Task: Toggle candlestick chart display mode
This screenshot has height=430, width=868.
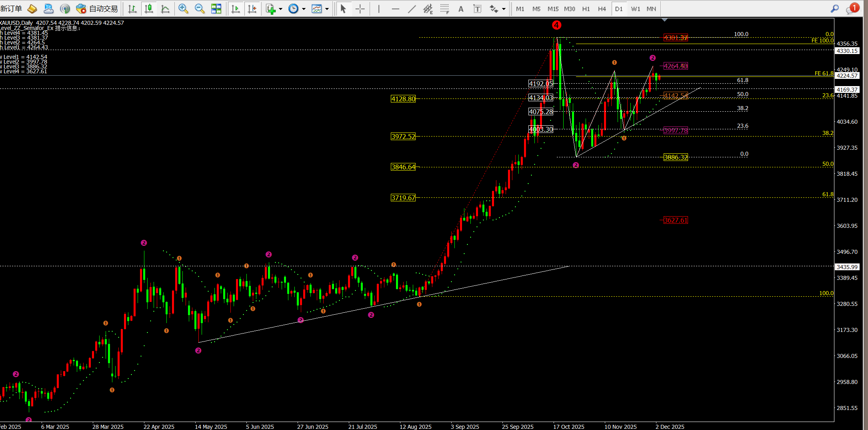Action: click(149, 9)
